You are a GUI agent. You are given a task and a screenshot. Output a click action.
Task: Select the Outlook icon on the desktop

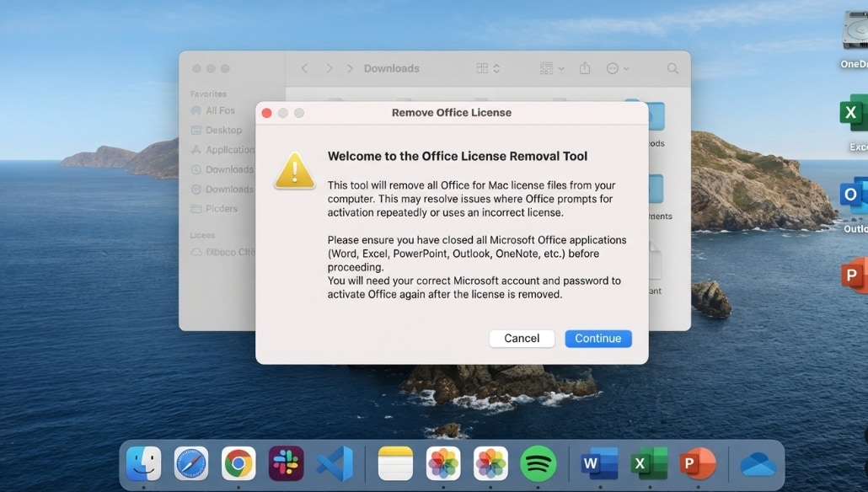pos(855,195)
